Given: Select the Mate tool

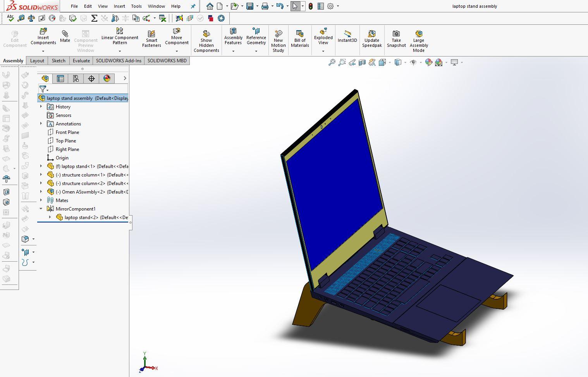Looking at the screenshot, I should point(65,38).
